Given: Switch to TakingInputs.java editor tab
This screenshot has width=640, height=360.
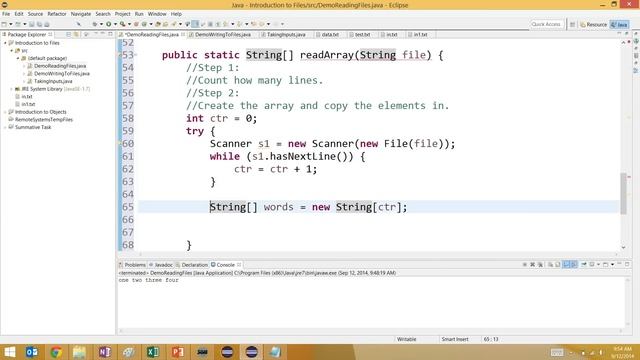Looking at the screenshot, I should (x=286, y=35).
